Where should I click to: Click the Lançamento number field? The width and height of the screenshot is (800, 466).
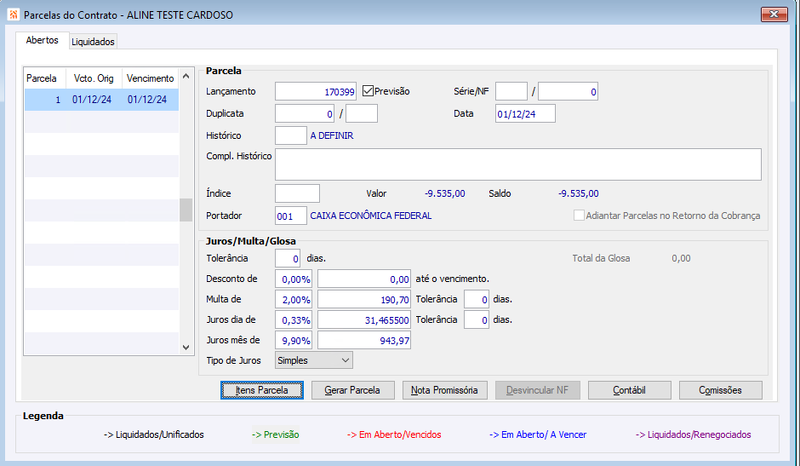tap(316, 91)
